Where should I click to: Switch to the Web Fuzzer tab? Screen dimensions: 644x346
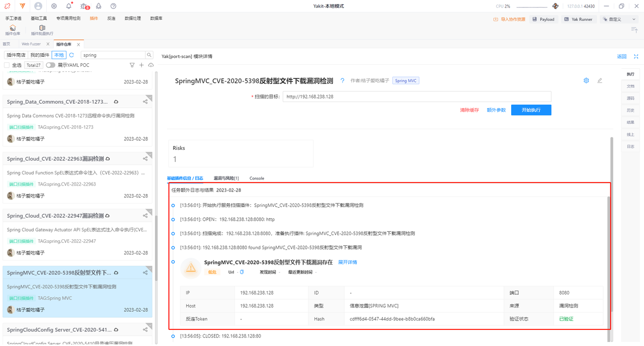[31, 44]
